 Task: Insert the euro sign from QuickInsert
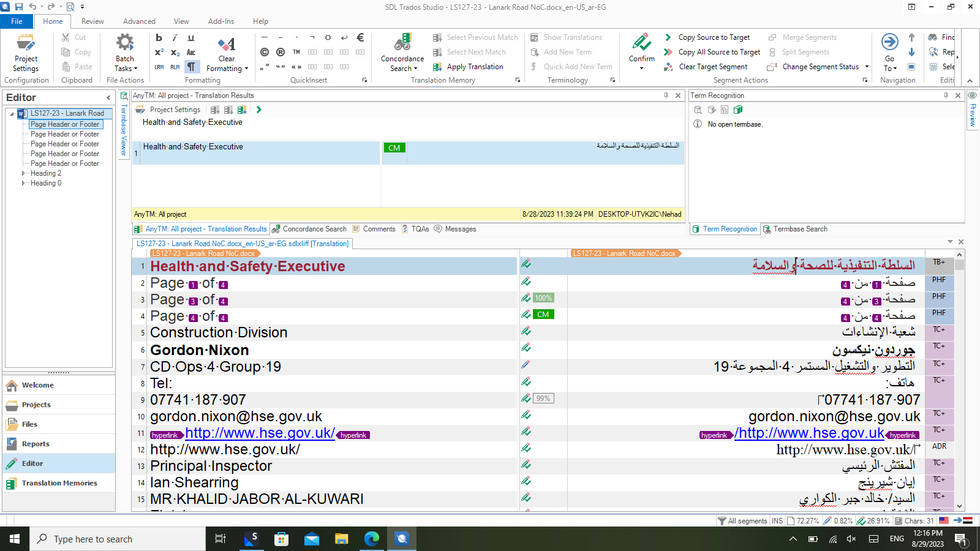[x=360, y=37]
